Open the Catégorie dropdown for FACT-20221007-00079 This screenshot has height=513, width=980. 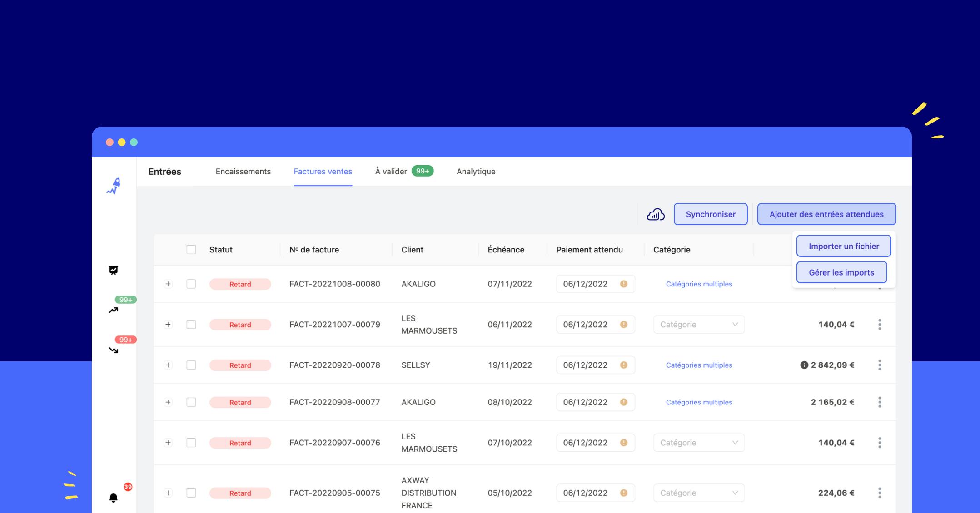[699, 325]
